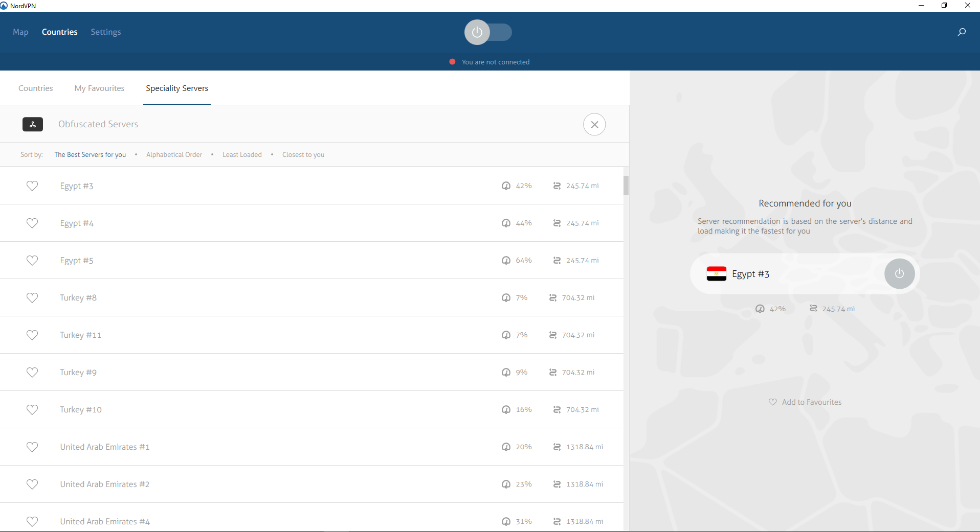Sort servers in Alphabetical Order
The width and height of the screenshot is (980, 532).
pyautogui.click(x=174, y=154)
